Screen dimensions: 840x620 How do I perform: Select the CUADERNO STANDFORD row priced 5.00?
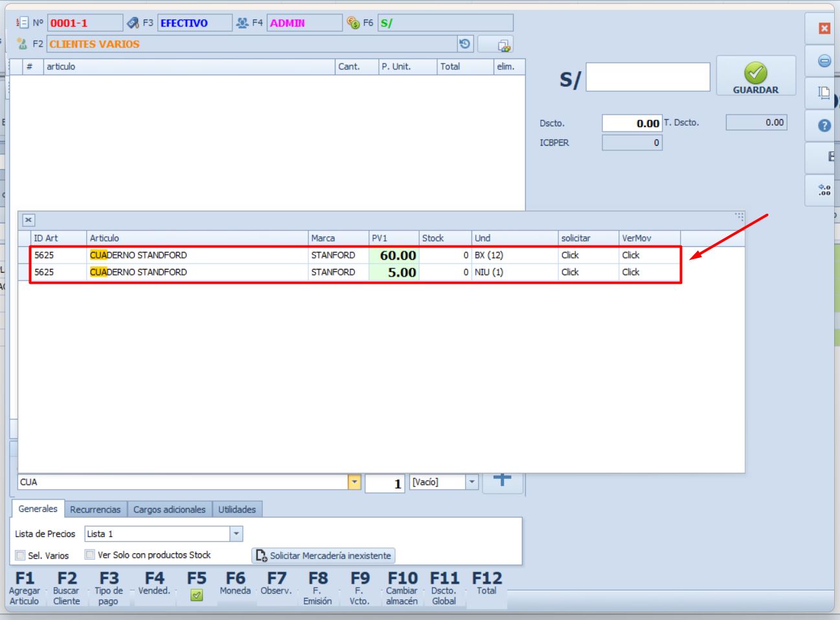click(x=356, y=272)
